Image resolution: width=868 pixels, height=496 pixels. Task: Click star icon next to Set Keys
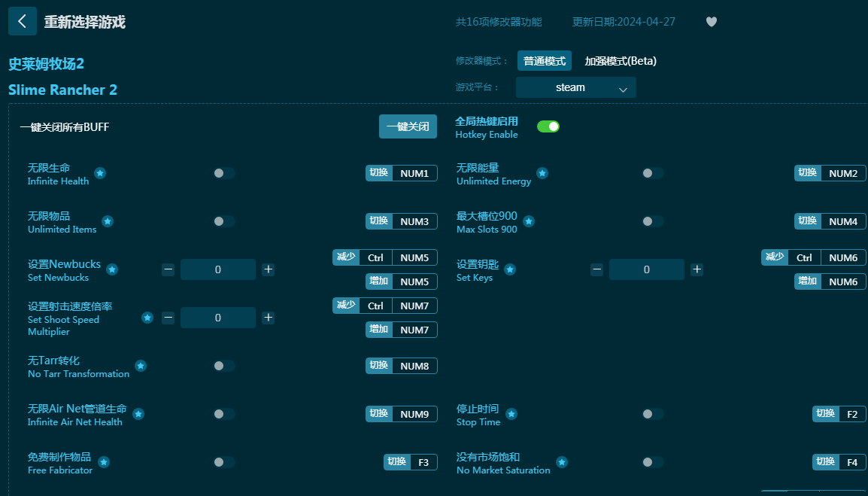click(510, 270)
